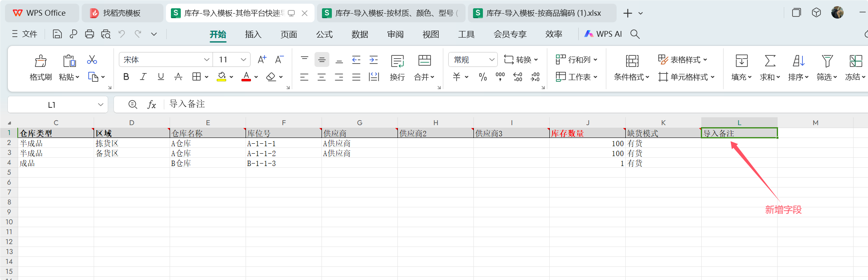
Task: Toggle middle vertical alignment
Action: 322,59
